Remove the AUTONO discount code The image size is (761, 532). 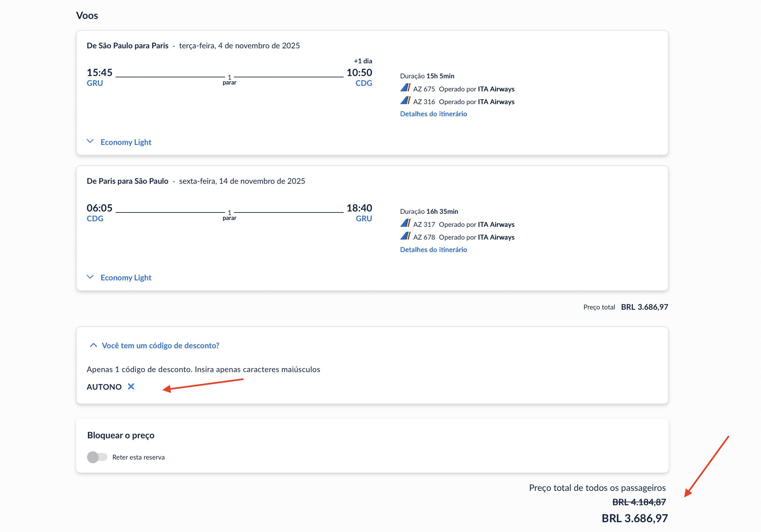(x=131, y=386)
